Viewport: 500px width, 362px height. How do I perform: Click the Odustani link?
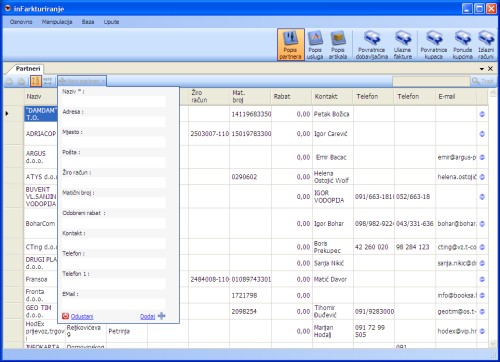(x=82, y=316)
